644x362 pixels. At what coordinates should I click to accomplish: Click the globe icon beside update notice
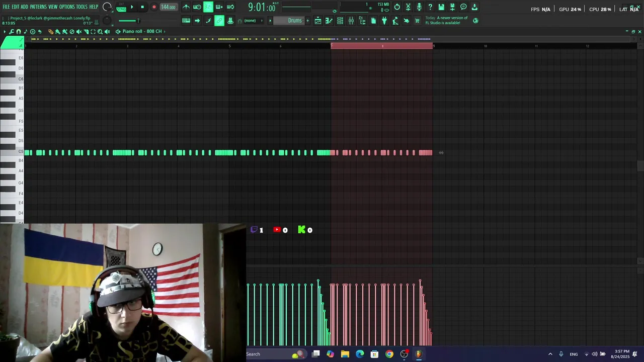(475, 21)
